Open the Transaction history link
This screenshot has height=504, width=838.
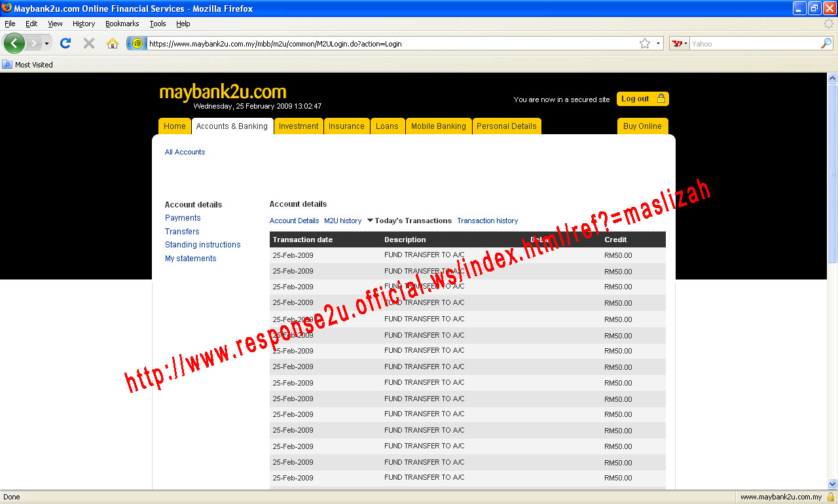487,221
